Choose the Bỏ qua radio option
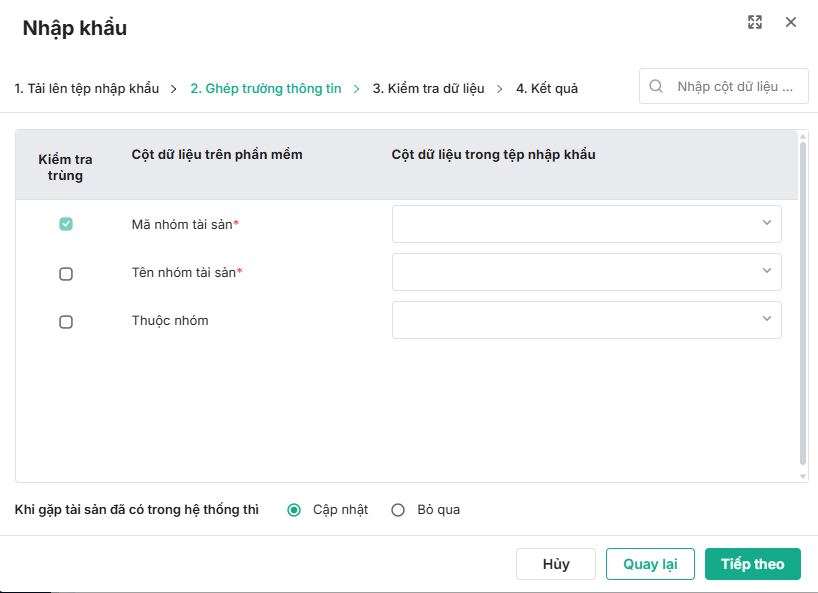The image size is (818, 593). [x=398, y=510]
